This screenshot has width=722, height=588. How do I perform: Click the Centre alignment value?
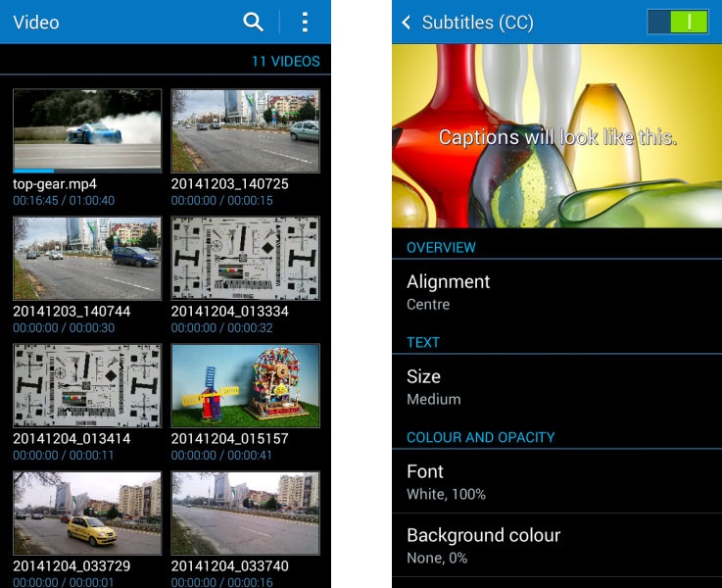tap(428, 305)
